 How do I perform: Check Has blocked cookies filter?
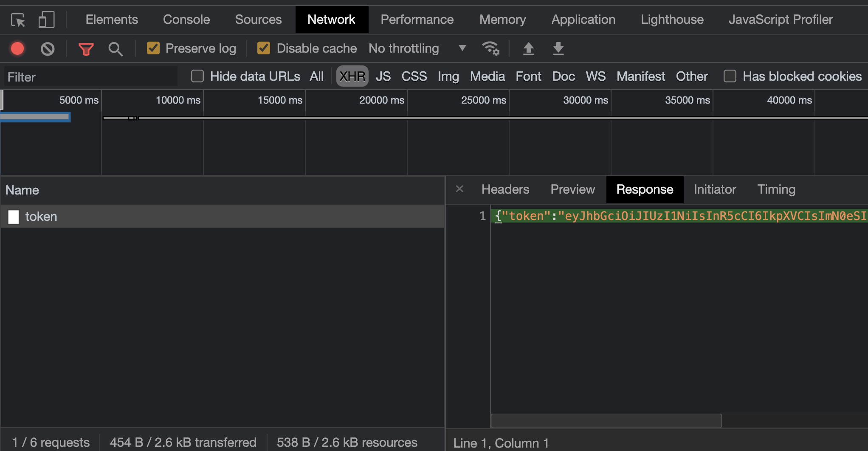tap(730, 76)
